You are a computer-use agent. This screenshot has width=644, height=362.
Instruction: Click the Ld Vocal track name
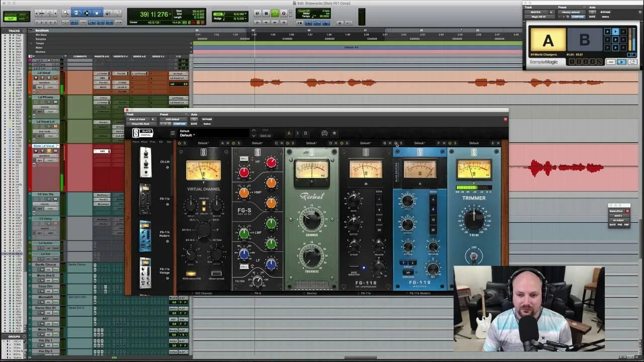44,73
